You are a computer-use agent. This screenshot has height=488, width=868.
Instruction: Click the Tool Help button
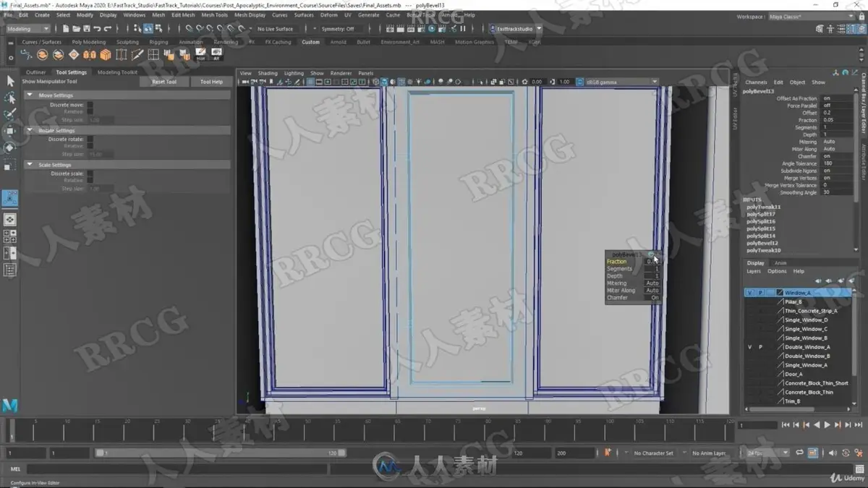click(x=211, y=82)
